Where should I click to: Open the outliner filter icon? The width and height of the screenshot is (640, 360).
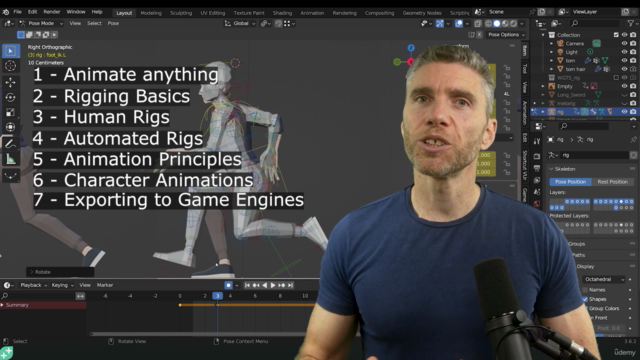(631, 23)
